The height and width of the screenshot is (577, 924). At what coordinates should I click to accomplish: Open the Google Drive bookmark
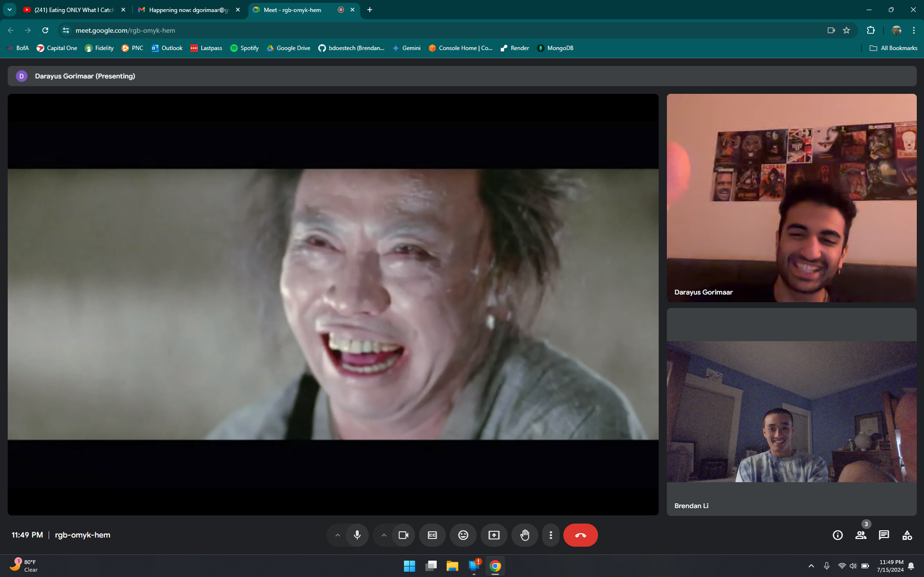[x=288, y=48]
